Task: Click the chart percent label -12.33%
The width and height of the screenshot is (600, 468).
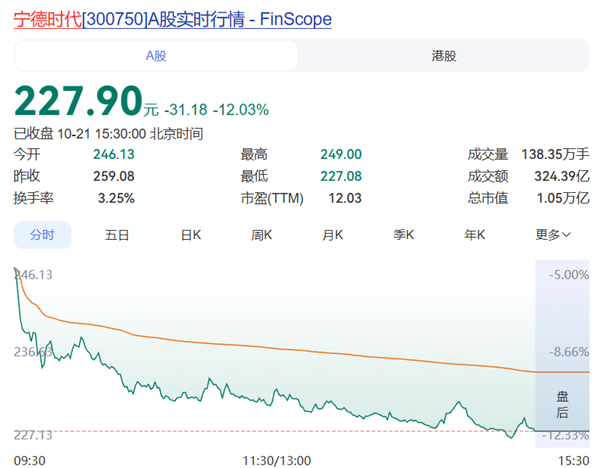Action: pyautogui.click(x=566, y=435)
